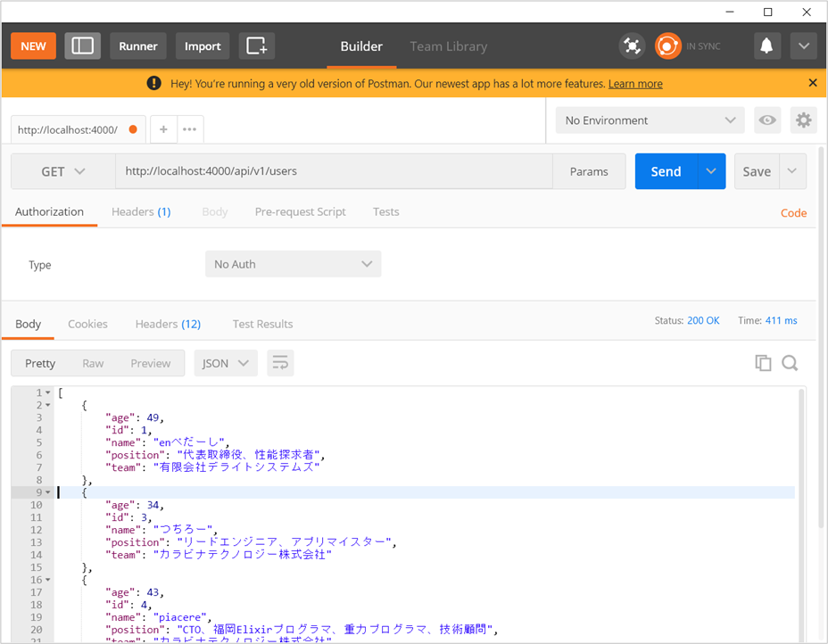
Task: Dismiss the old version warning banner
Action: coord(813,83)
